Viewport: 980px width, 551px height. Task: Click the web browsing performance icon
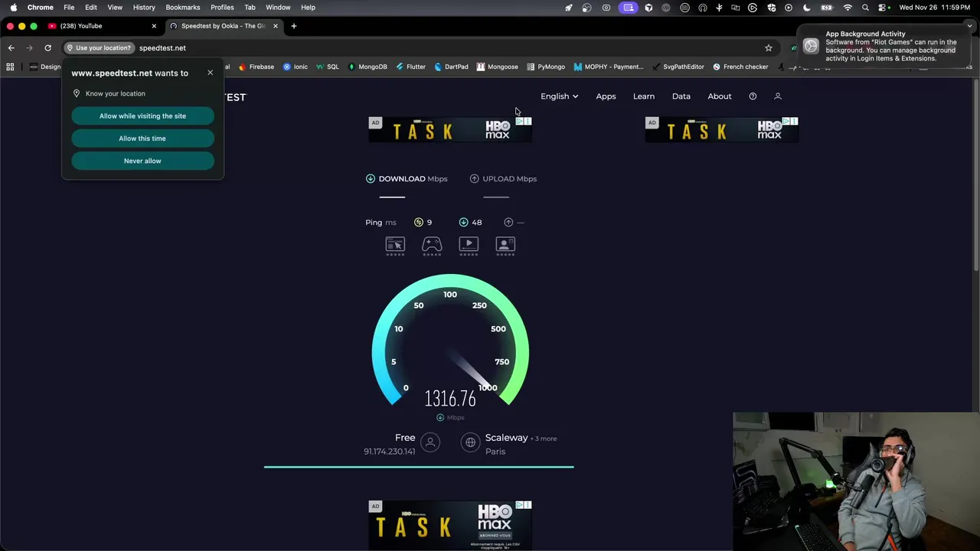395,244
